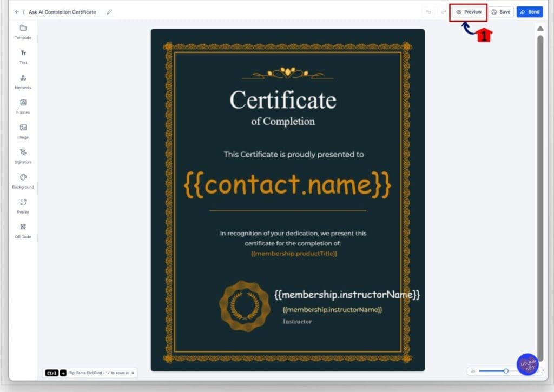Click the Redo arrow

tap(443, 12)
